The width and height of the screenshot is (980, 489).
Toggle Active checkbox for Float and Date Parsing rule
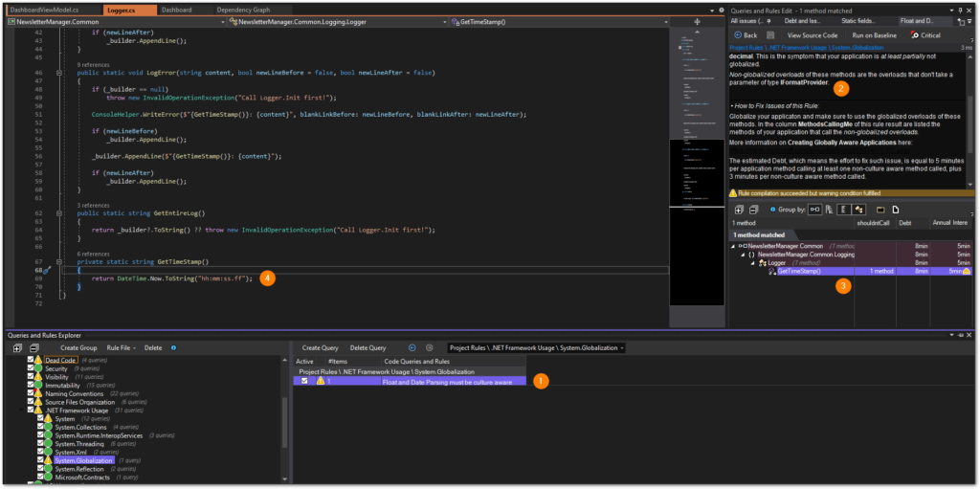(x=304, y=381)
